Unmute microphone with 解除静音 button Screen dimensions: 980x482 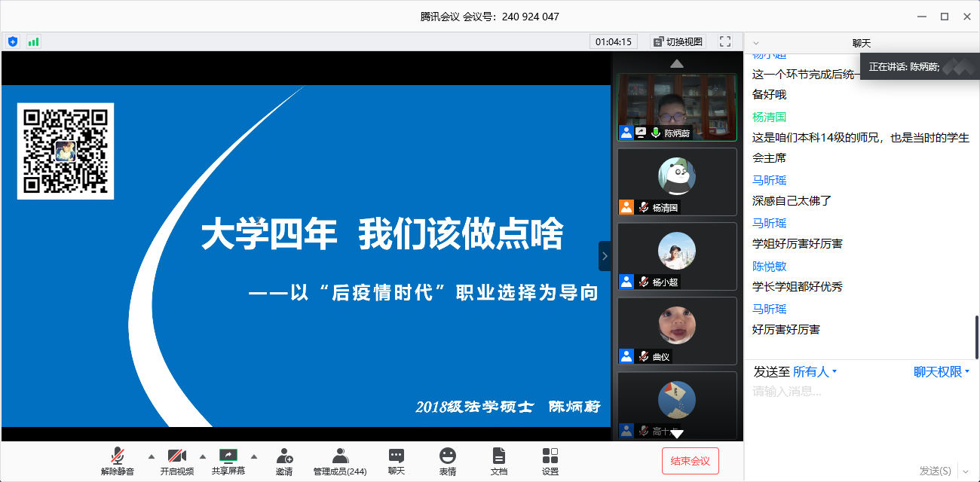pos(118,461)
